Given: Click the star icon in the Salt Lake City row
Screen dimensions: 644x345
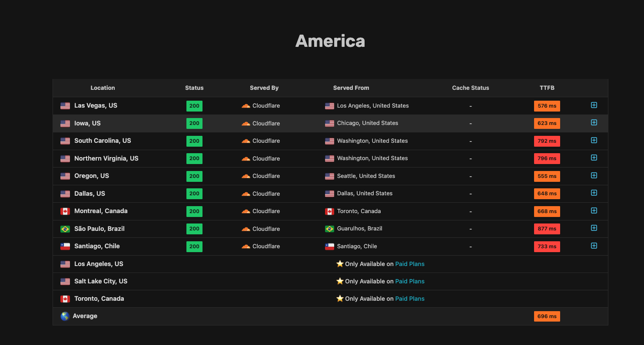Looking at the screenshot, I should click(x=340, y=281).
